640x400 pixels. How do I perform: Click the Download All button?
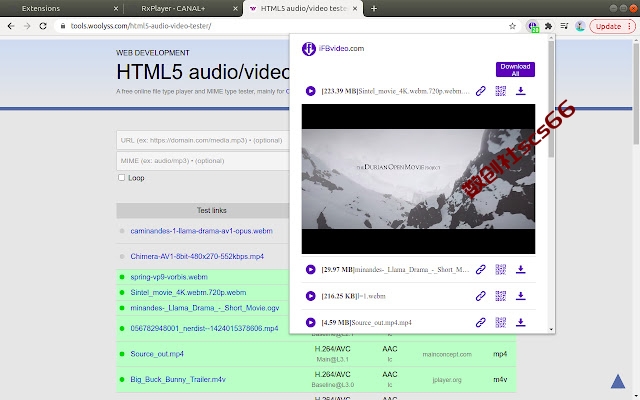(515, 69)
